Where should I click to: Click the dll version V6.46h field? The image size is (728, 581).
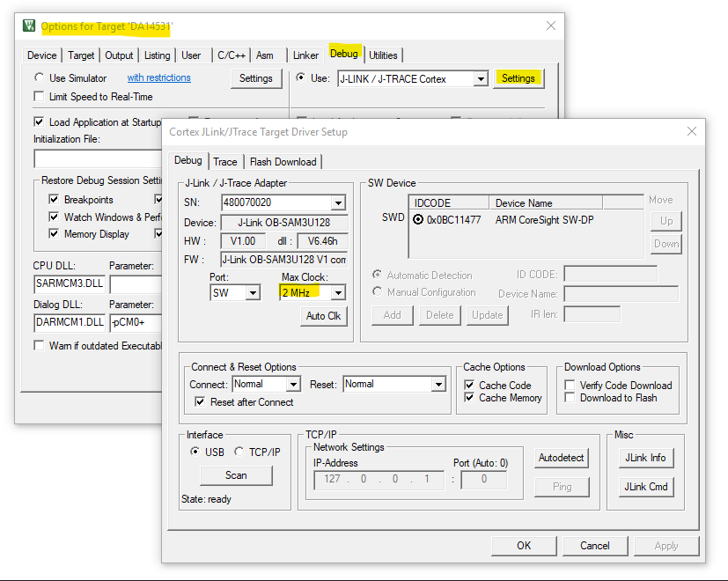(323, 241)
